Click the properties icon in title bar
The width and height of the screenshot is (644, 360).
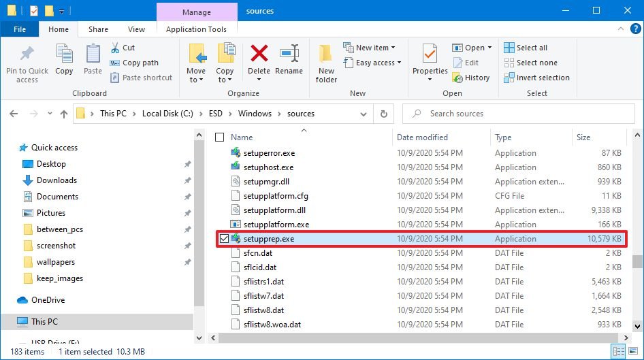pyautogui.click(x=33, y=11)
